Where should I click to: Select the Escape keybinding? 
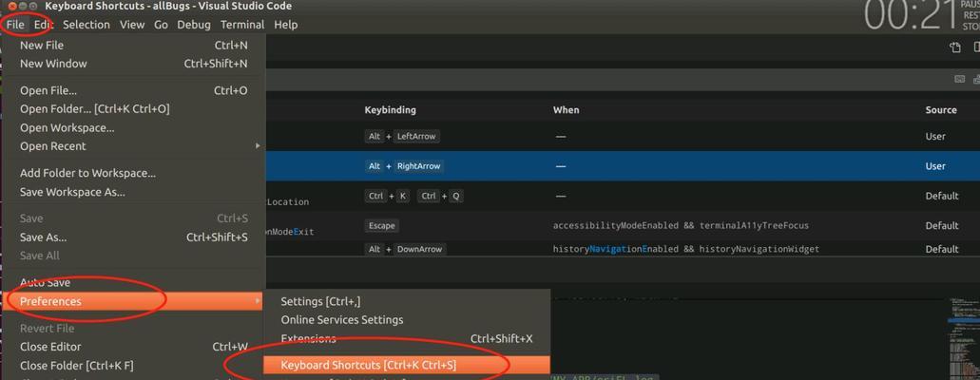pos(381,226)
